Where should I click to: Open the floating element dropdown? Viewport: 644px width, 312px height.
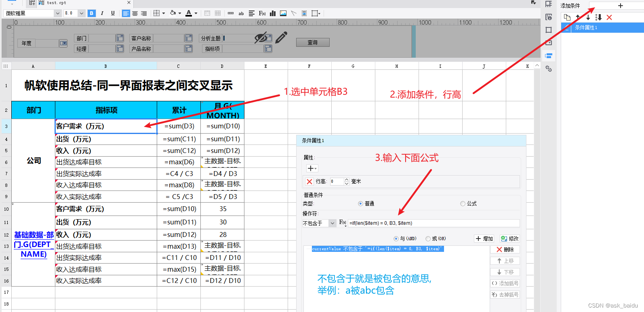coord(316,13)
